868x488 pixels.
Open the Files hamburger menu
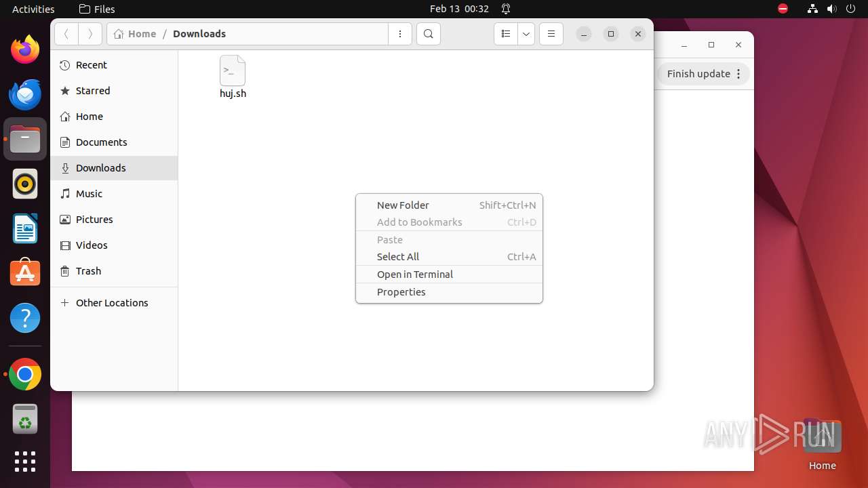pyautogui.click(x=551, y=34)
